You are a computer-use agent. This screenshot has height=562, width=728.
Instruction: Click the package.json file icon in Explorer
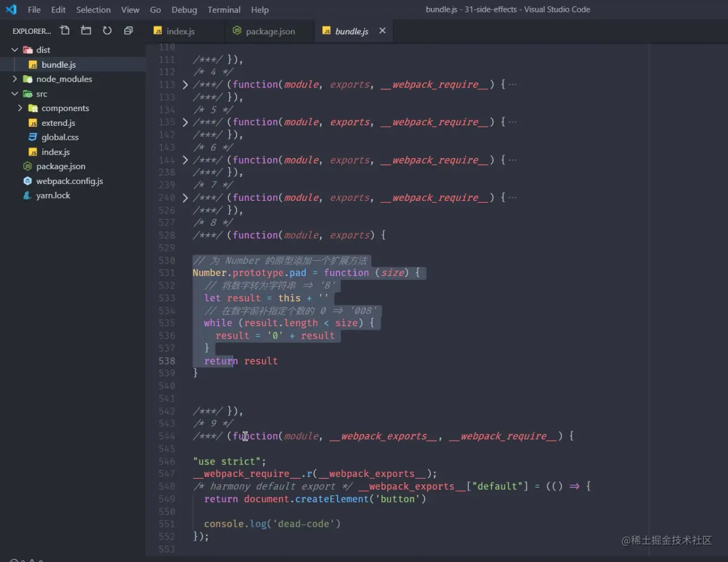(28, 166)
